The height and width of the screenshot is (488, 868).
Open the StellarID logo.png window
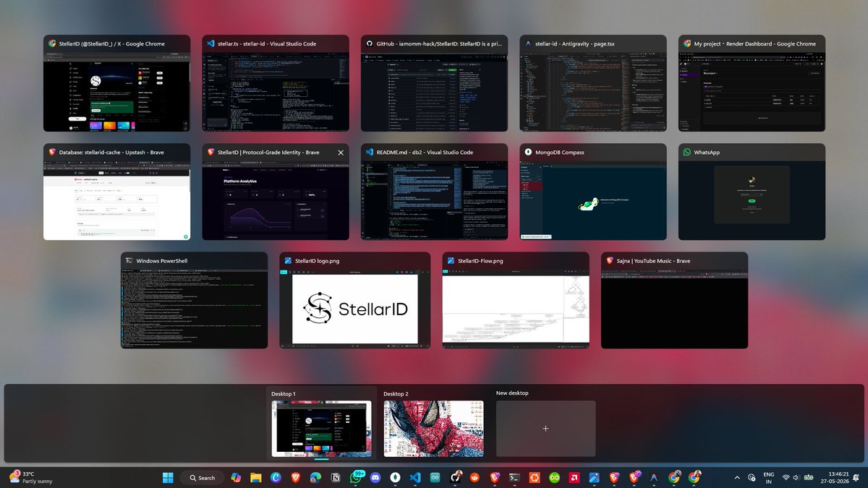click(354, 300)
